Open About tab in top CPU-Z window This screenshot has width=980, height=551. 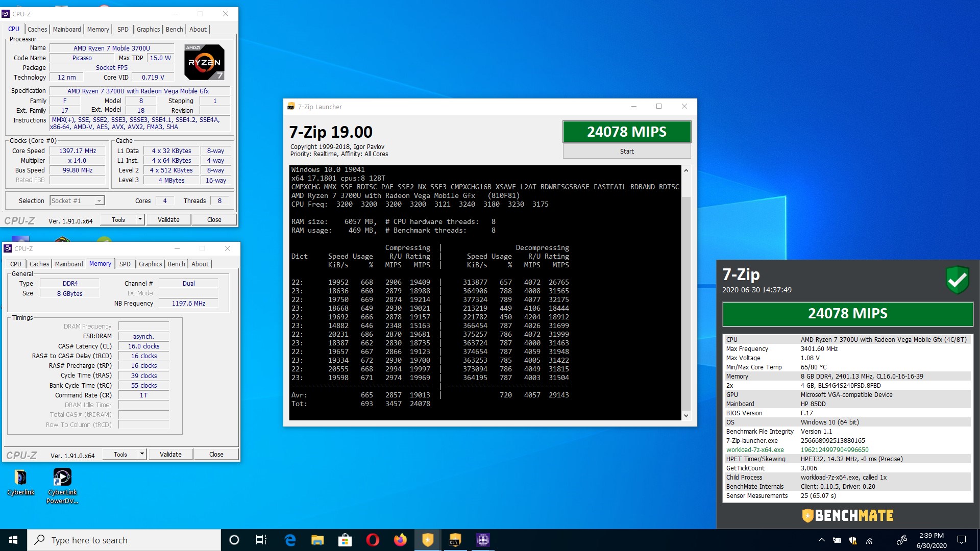click(198, 29)
